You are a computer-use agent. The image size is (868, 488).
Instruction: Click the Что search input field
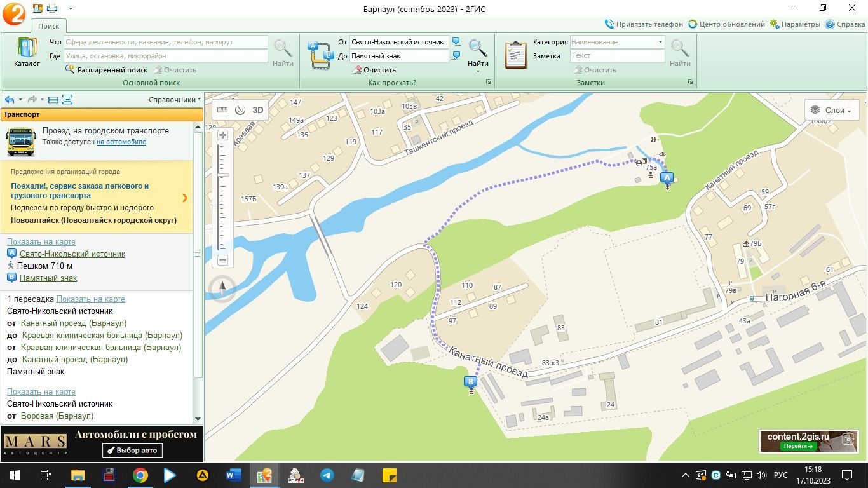point(165,42)
